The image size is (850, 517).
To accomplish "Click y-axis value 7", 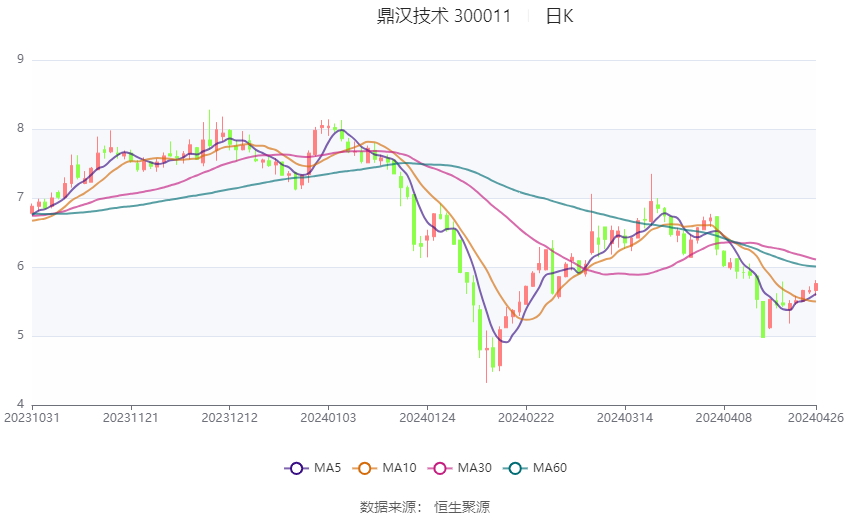I will coord(21,197).
